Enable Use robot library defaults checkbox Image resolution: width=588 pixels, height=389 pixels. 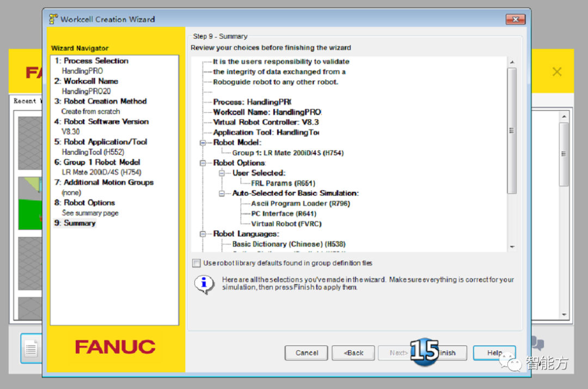197,263
